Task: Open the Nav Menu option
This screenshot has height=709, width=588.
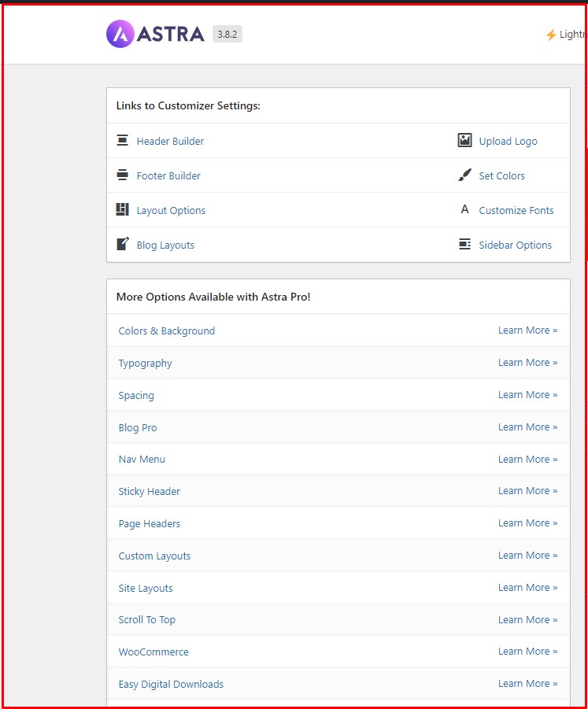Action: click(x=142, y=460)
